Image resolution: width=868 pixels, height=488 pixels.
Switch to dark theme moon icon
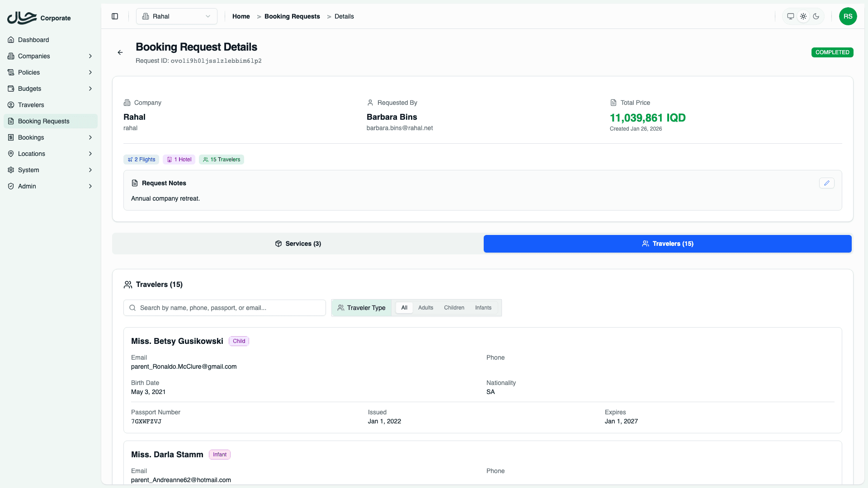(816, 16)
